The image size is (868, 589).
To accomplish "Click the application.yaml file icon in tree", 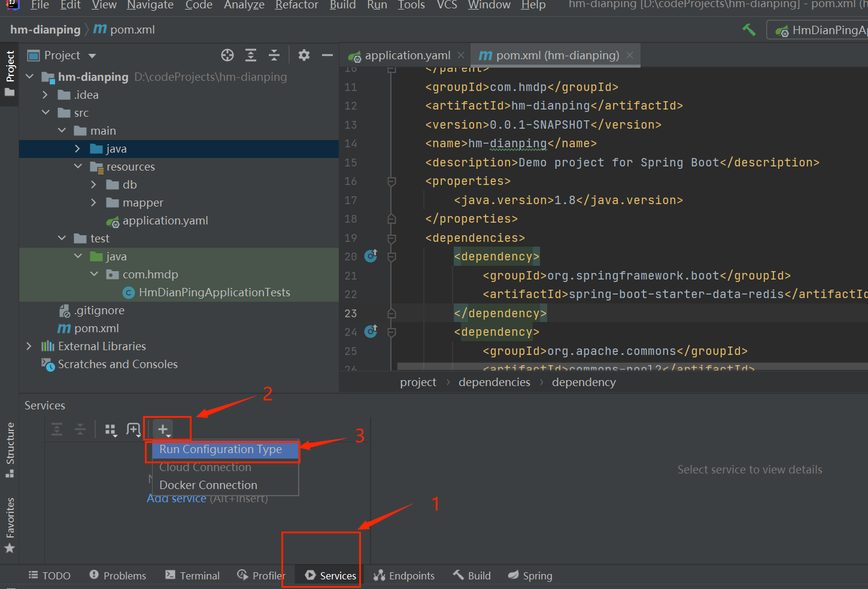I will tap(113, 221).
